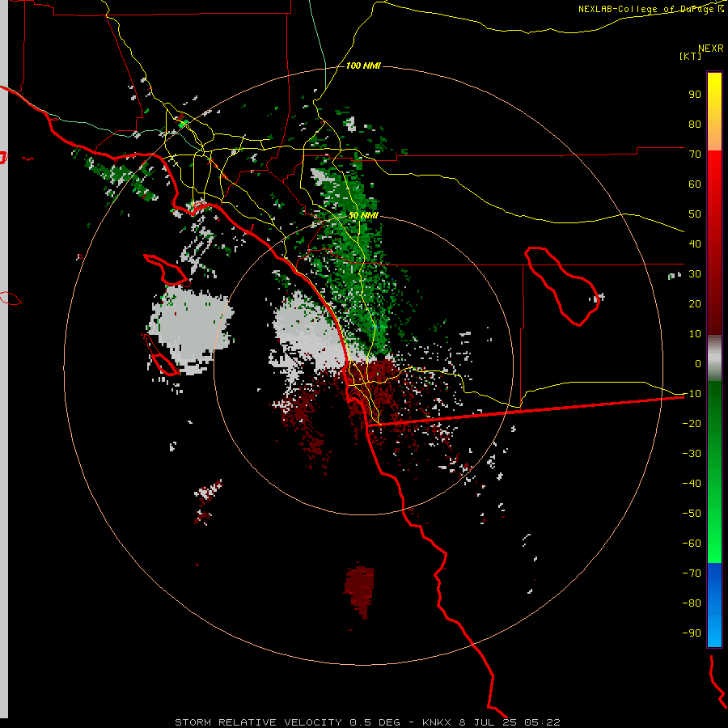This screenshot has height=728, width=728.
Task: Click the blue bottom segment of color bar
Action: 714,605
